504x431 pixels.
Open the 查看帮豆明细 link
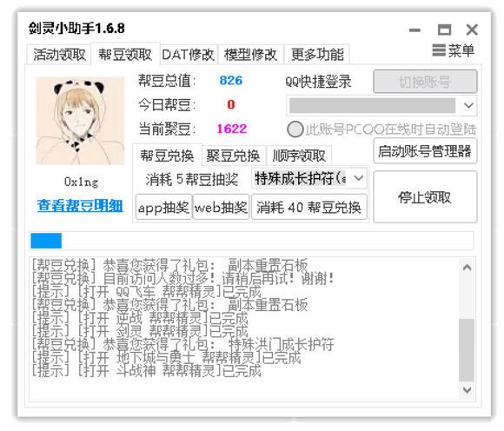coord(80,206)
